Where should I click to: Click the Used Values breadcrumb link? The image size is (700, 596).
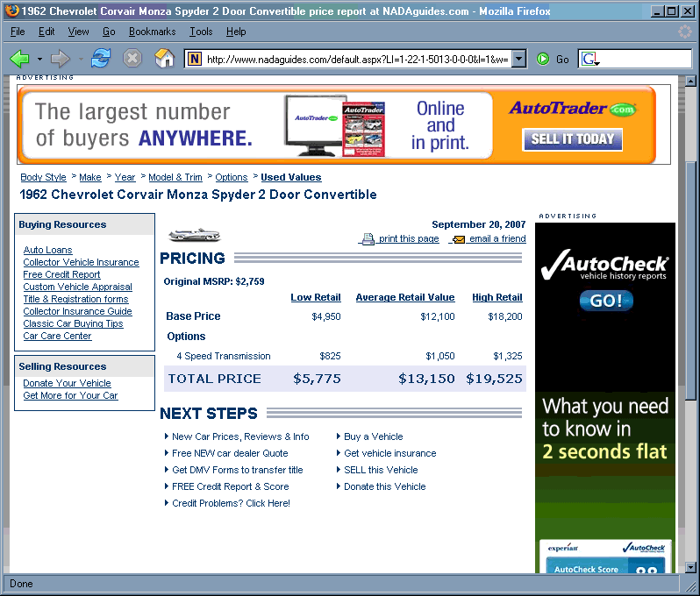291,177
